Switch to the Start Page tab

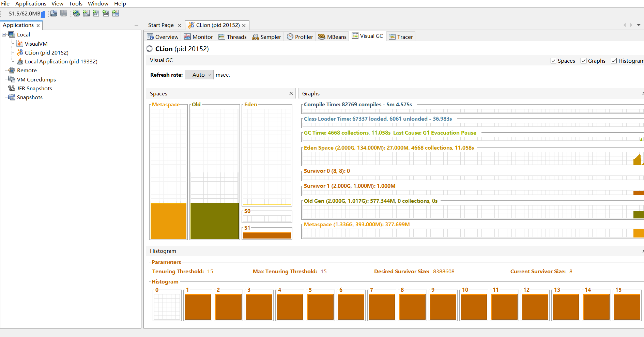pos(161,25)
